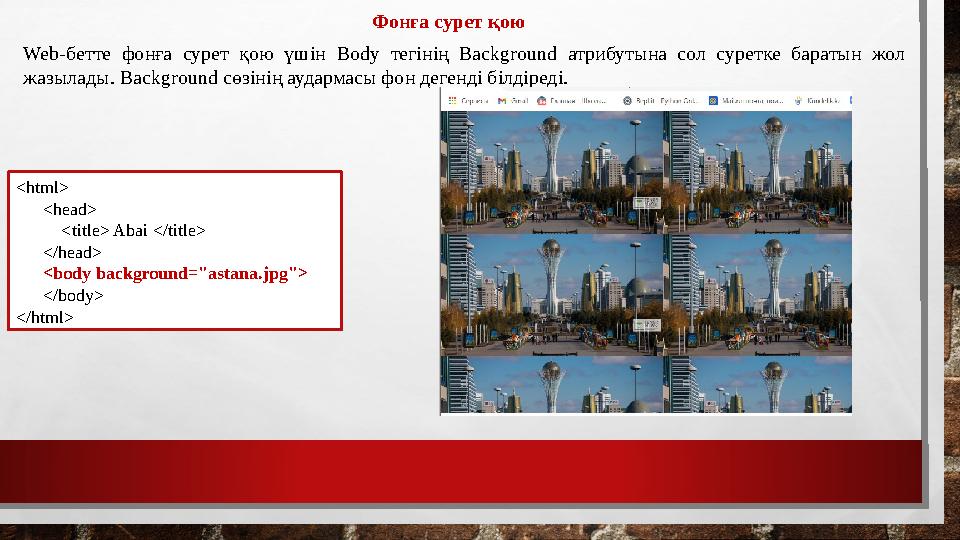Click the paragraph line starting with "Web-бетте"

(463, 54)
